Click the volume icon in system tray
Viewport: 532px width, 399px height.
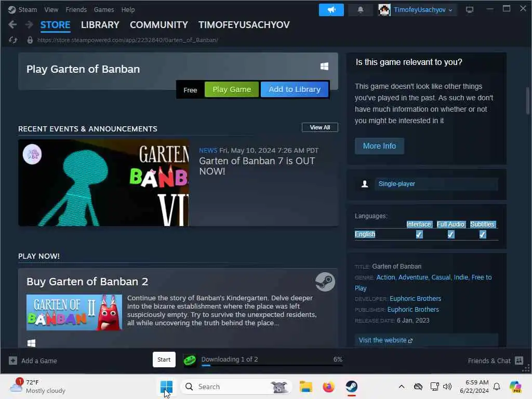447,387
